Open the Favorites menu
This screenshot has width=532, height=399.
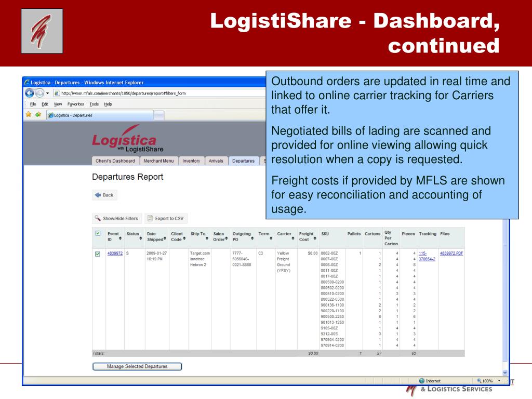tap(75, 104)
